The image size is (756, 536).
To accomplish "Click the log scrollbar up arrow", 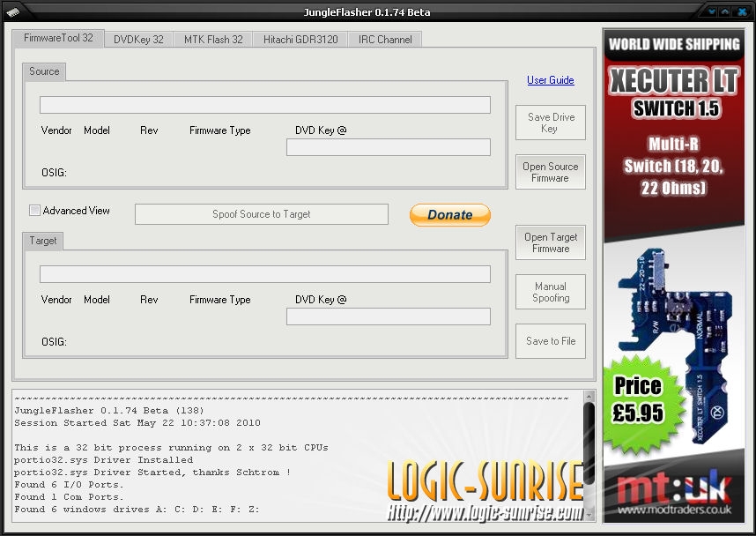I will (x=589, y=396).
